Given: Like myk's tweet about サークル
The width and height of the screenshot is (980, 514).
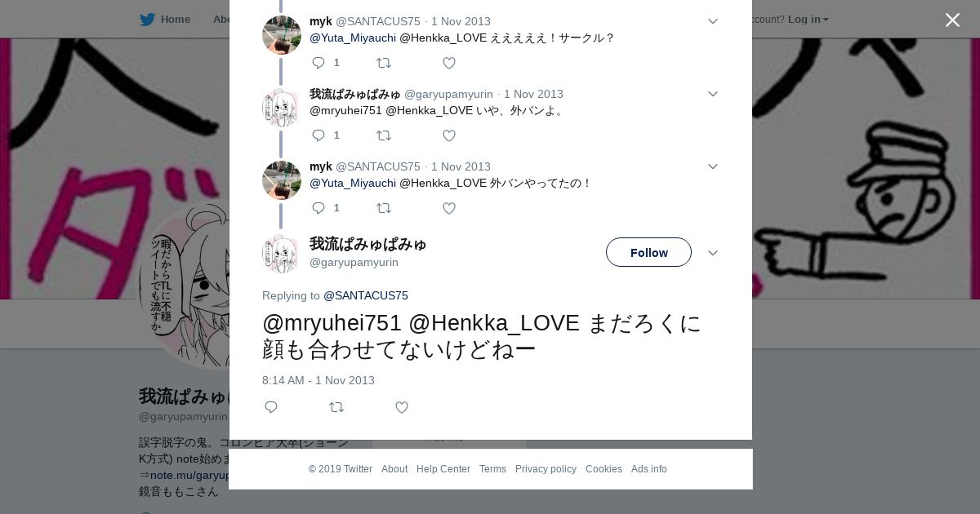Looking at the screenshot, I should (x=448, y=63).
